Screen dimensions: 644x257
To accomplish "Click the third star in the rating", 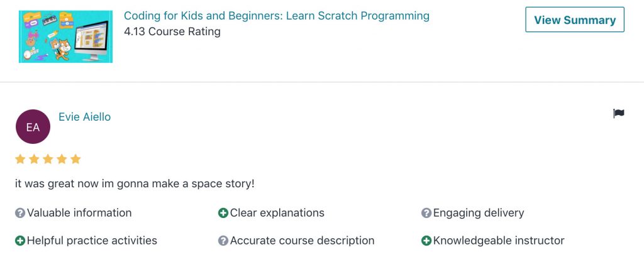I will (x=48, y=160).
